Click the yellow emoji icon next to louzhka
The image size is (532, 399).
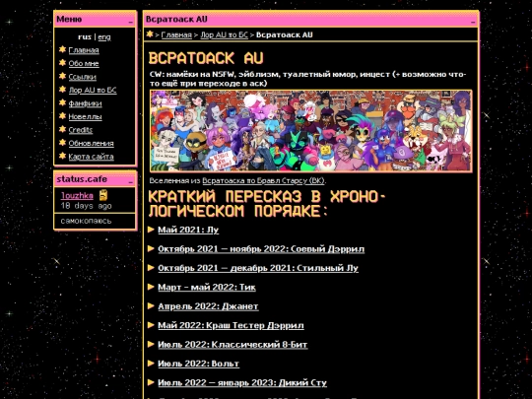tap(103, 195)
